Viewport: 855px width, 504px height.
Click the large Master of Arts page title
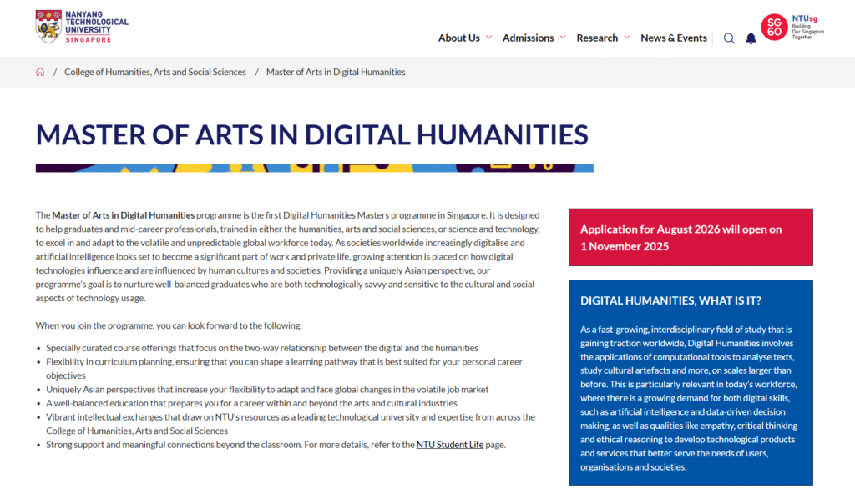click(311, 134)
